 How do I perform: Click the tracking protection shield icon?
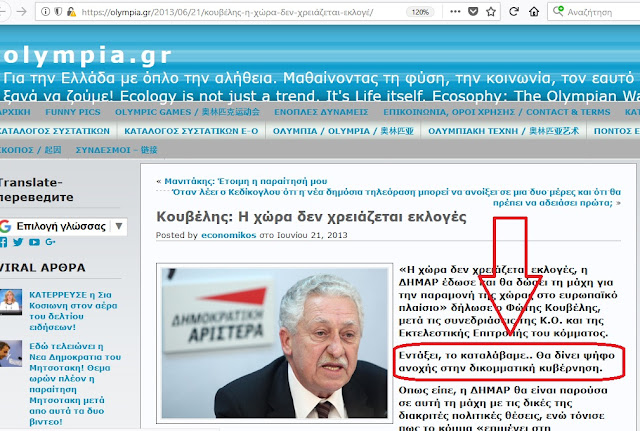pos(58,11)
